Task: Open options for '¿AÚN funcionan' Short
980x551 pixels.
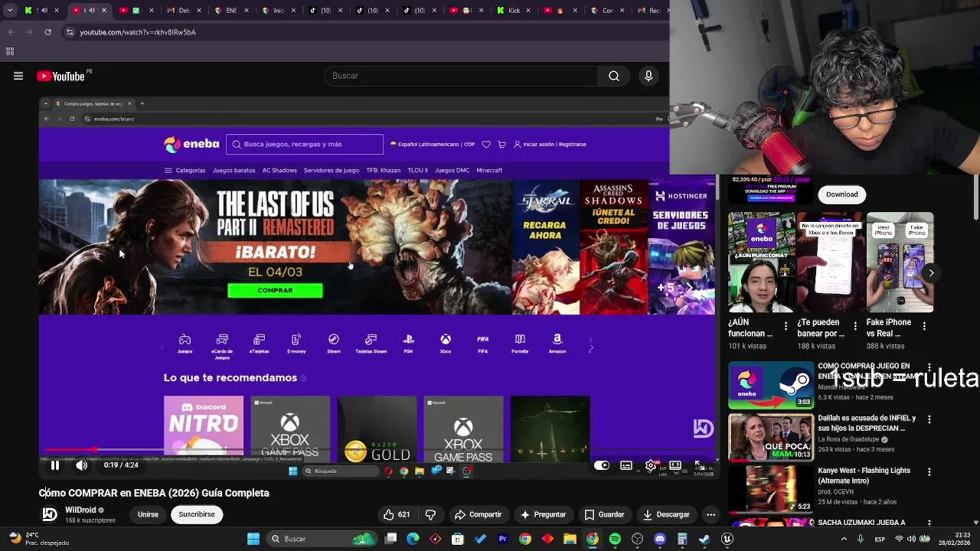Action: [x=786, y=326]
